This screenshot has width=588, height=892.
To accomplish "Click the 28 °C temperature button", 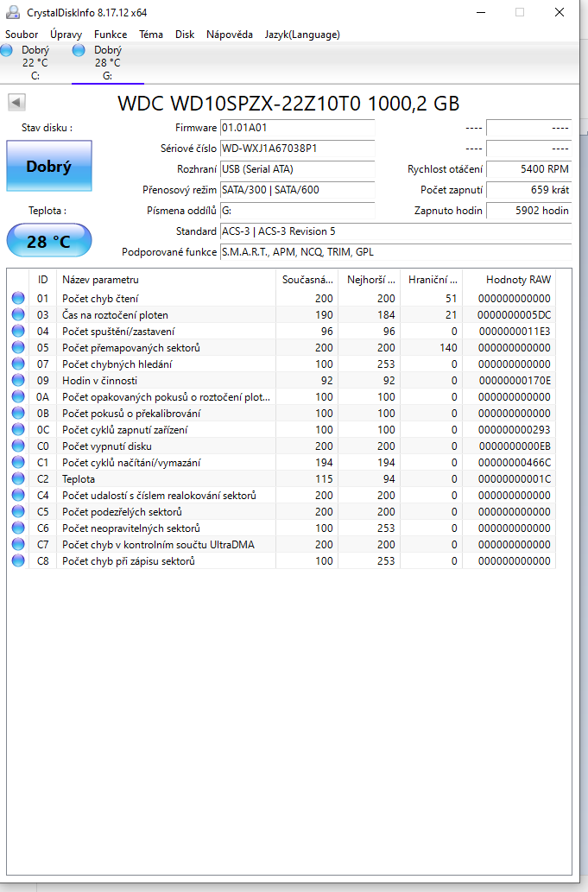I will pyautogui.click(x=48, y=241).
